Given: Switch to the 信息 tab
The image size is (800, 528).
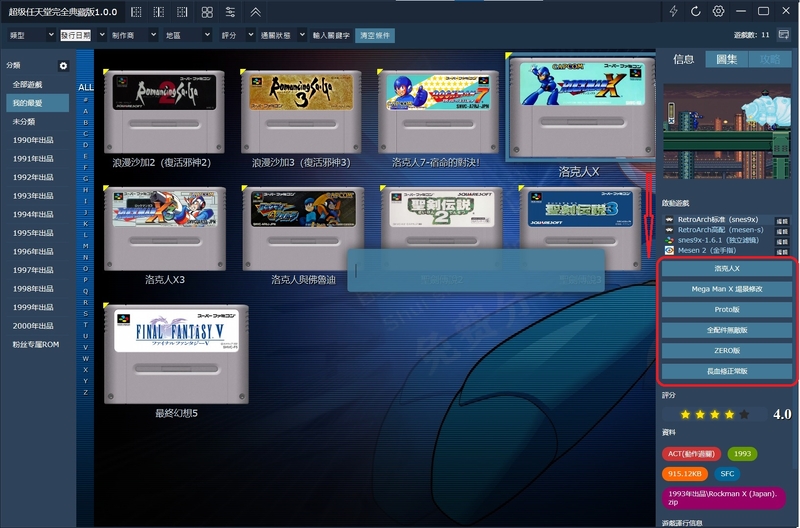Looking at the screenshot, I should pos(683,59).
